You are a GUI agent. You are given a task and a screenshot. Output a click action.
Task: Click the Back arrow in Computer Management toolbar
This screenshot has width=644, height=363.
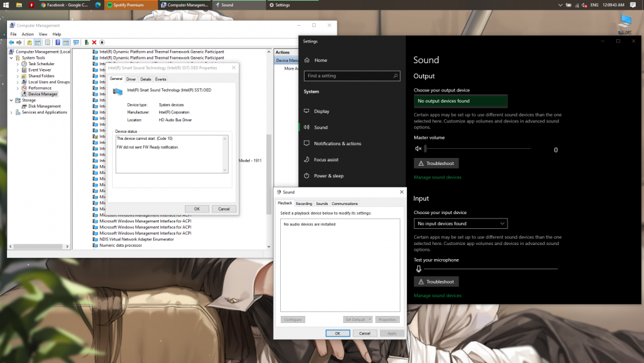pyautogui.click(x=12, y=43)
